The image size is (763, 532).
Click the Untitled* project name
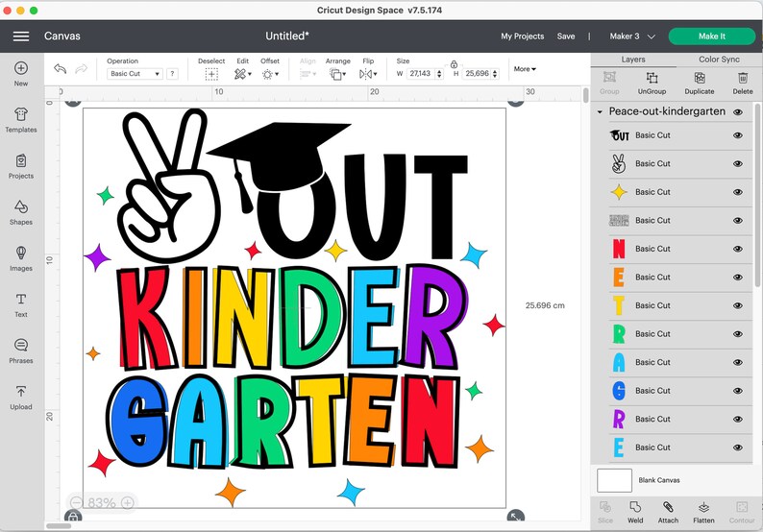287,36
